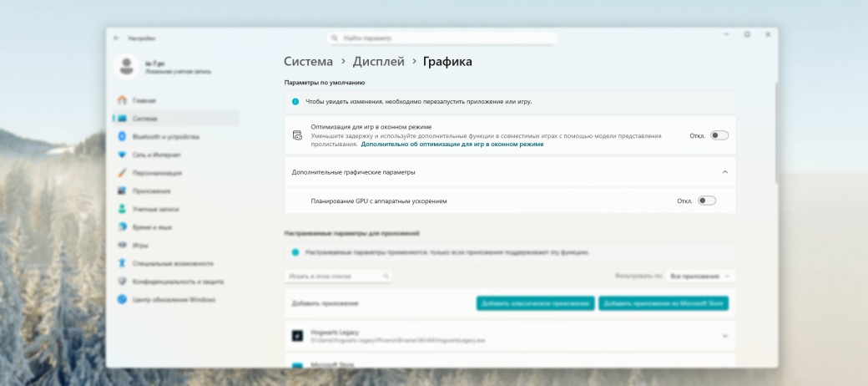868x386 pixels.
Task: Open Дополнительно об оптимизации для игр link
Action: tap(452, 144)
